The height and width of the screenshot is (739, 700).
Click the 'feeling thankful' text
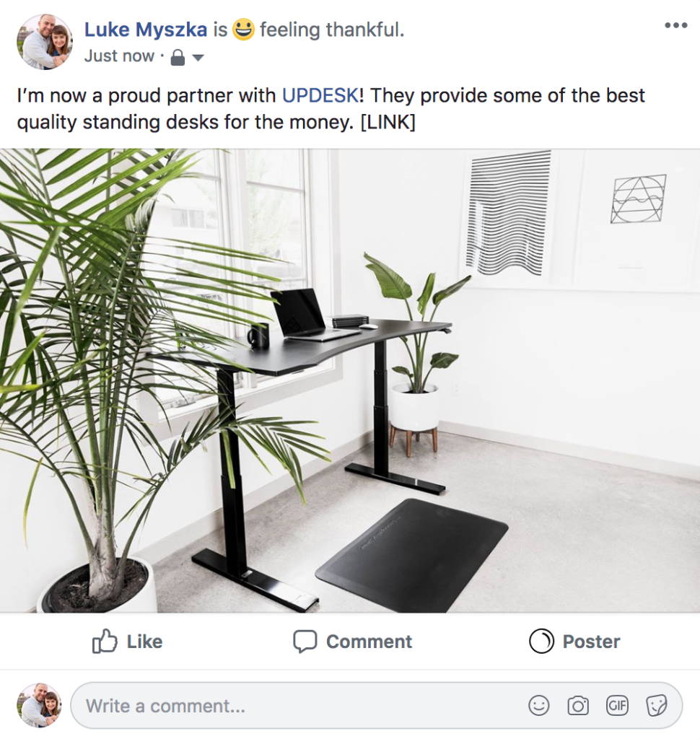click(x=332, y=30)
